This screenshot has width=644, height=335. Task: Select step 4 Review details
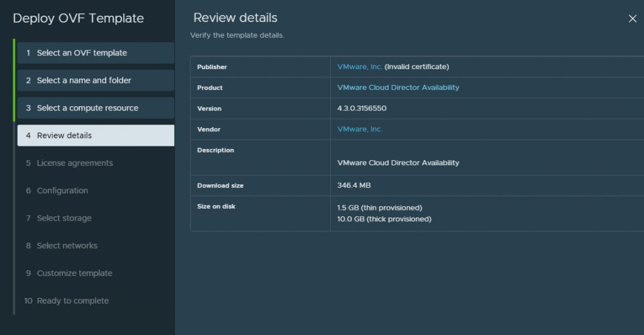click(96, 136)
